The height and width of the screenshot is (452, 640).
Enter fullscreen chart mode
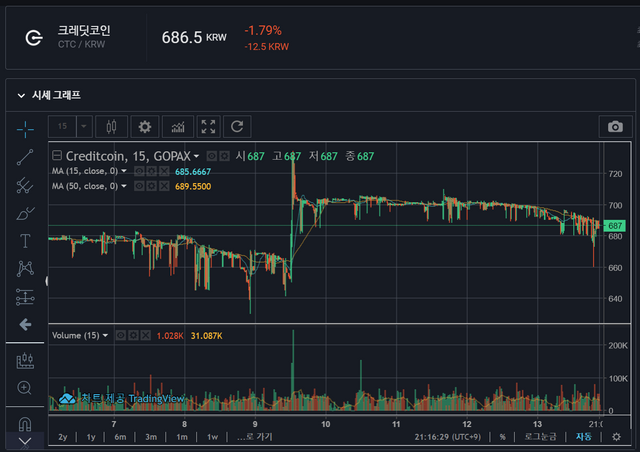click(209, 127)
